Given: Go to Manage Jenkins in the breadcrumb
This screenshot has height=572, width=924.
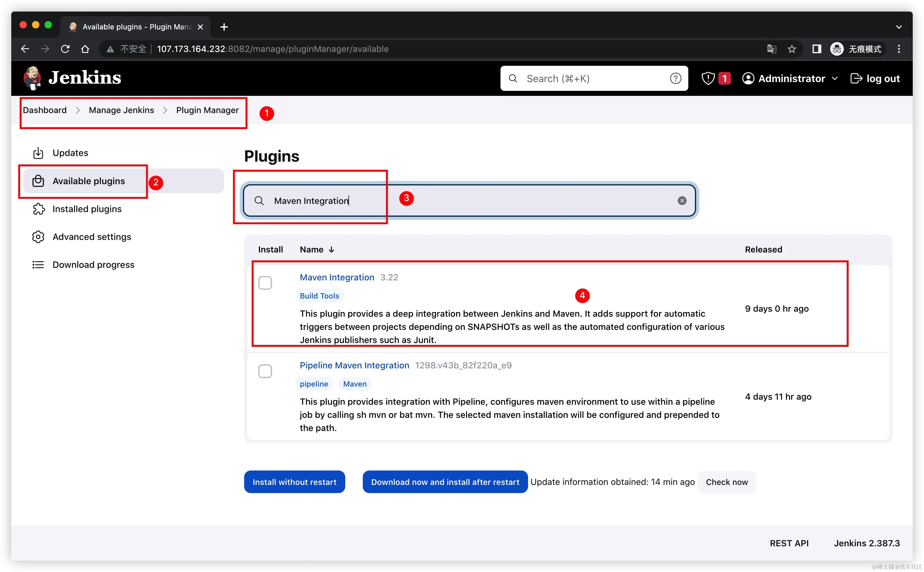Looking at the screenshot, I should tap(121, 110).
